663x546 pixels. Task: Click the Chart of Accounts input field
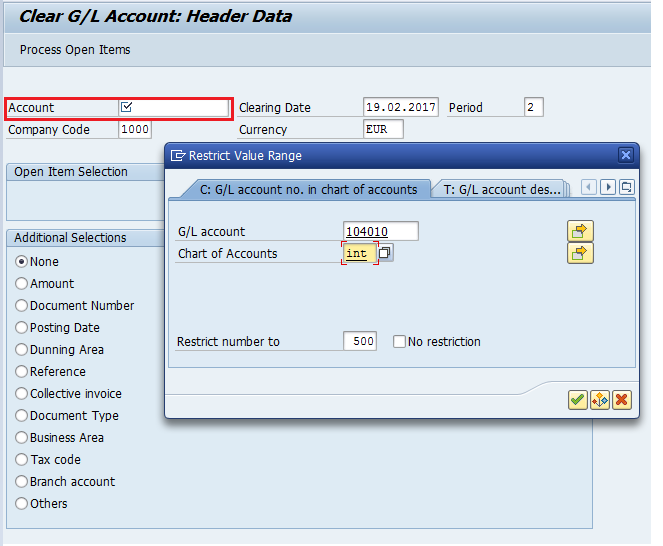[359, 253]
